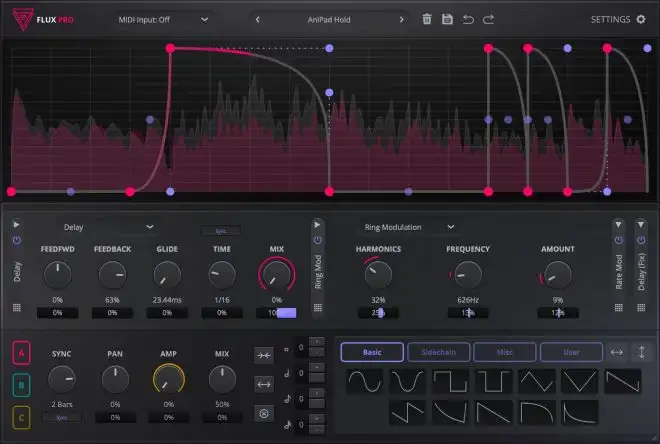
Task: Click the stretch horizontal-arrows icon below compress
Action: [x=264, y=384]
